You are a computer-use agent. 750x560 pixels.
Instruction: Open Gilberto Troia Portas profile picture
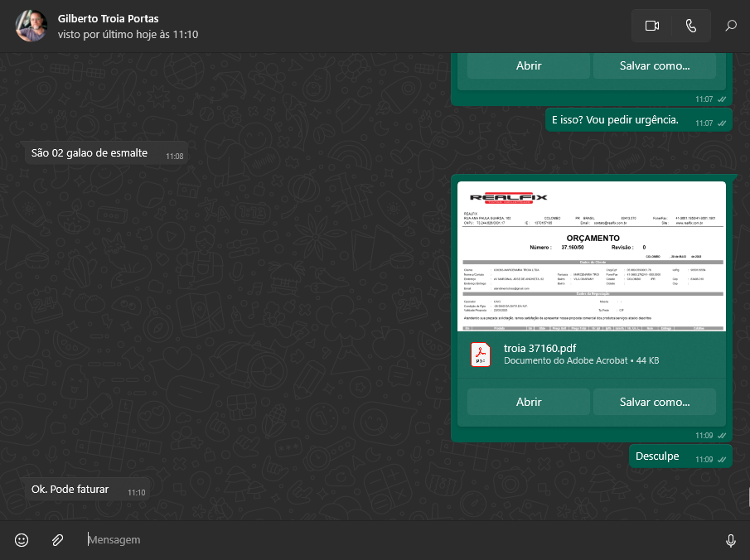(x=31, y=26)
